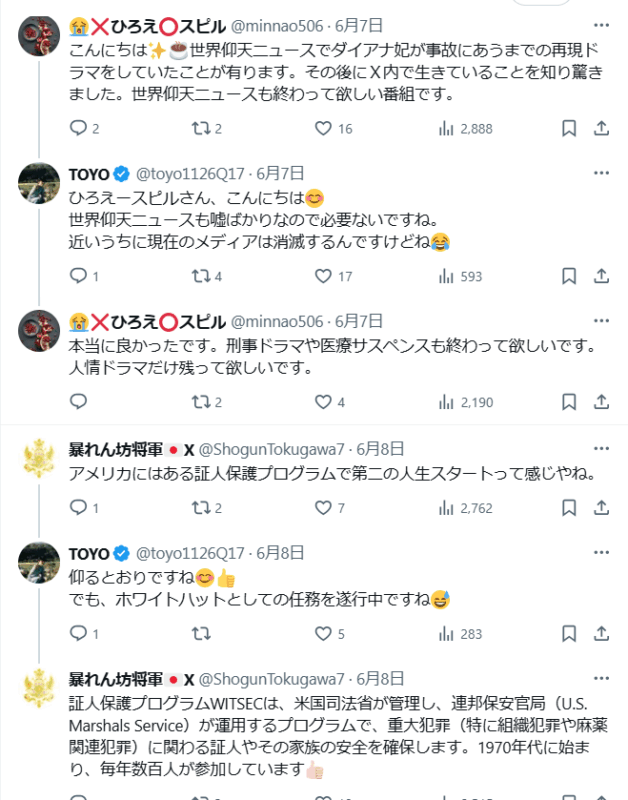This screenshot has width=628, height=800.
Task: Like the 人情ドラマ tweet with 4 likes
Action: [324, 402]
